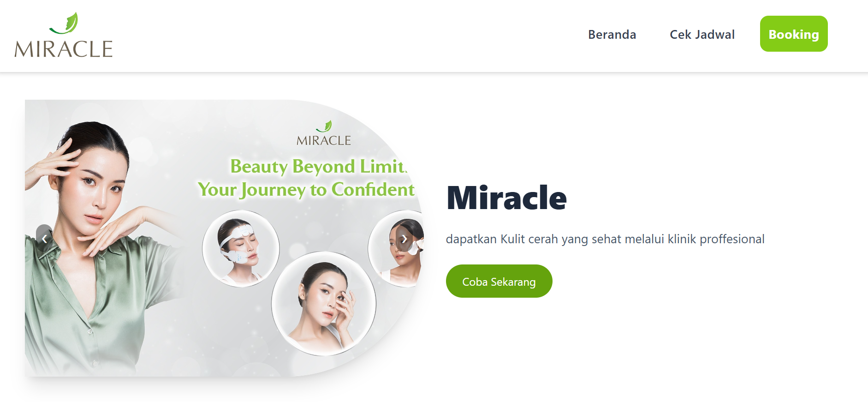Click the Miracle logo inside banner image
Screen dimensions: 868x402
324,133
